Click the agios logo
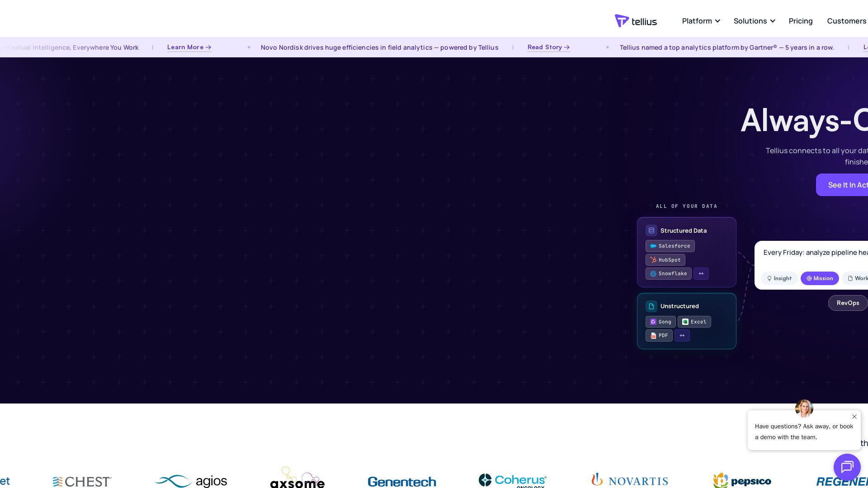868x488 pixels. coord(191,481)
